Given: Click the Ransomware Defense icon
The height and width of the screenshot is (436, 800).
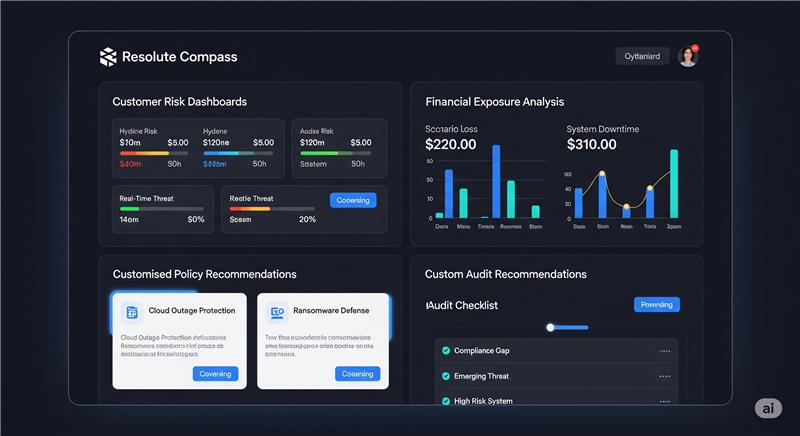Looking at the screenshot, I should click(276, 312).
